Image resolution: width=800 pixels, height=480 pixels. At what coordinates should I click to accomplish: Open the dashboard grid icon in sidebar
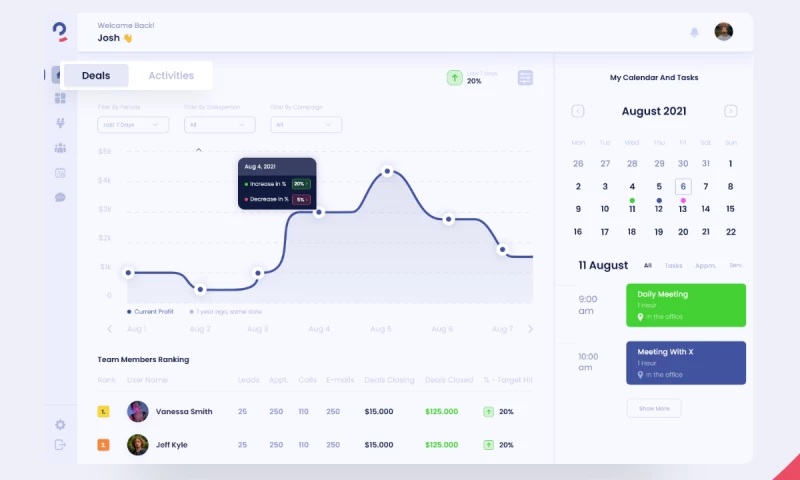60,98
